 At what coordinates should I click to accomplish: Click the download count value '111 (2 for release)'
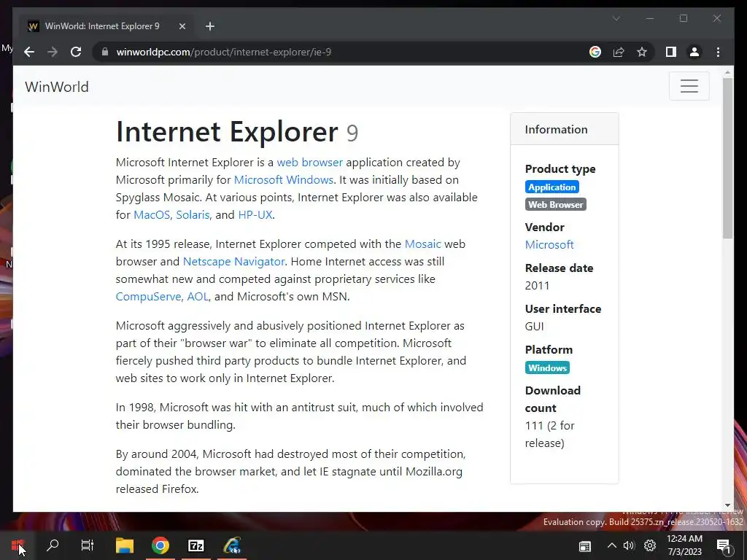coord(550,435)
